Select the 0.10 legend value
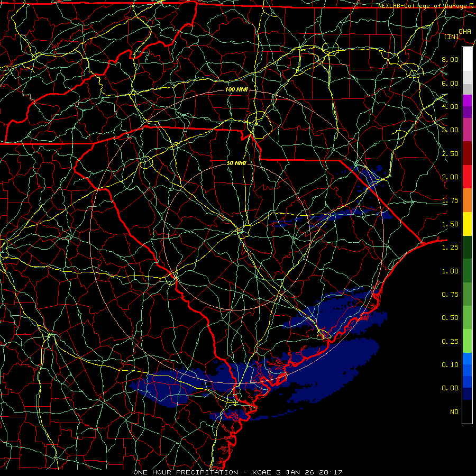This screenshot has height=476, width=476. [x=450, y=365]
